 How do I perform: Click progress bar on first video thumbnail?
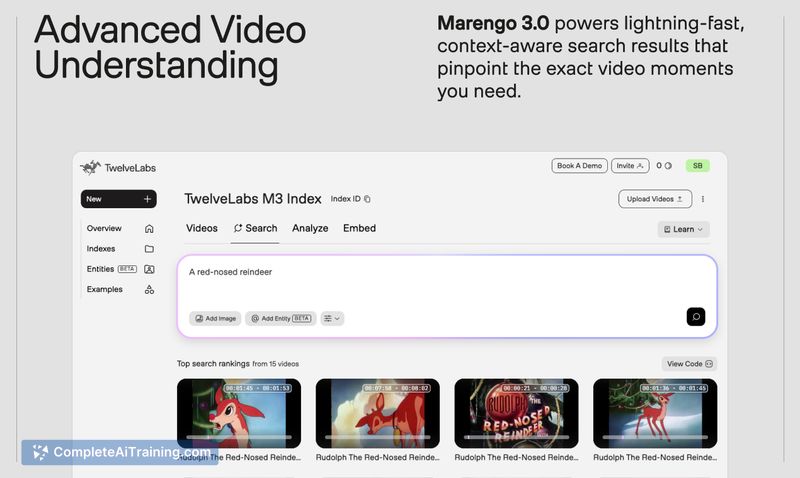click(239, 437)
